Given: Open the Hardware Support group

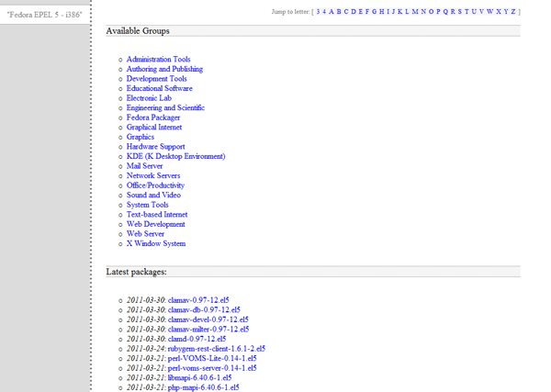Looking at the screenshot, I should (x=156, y=147).
